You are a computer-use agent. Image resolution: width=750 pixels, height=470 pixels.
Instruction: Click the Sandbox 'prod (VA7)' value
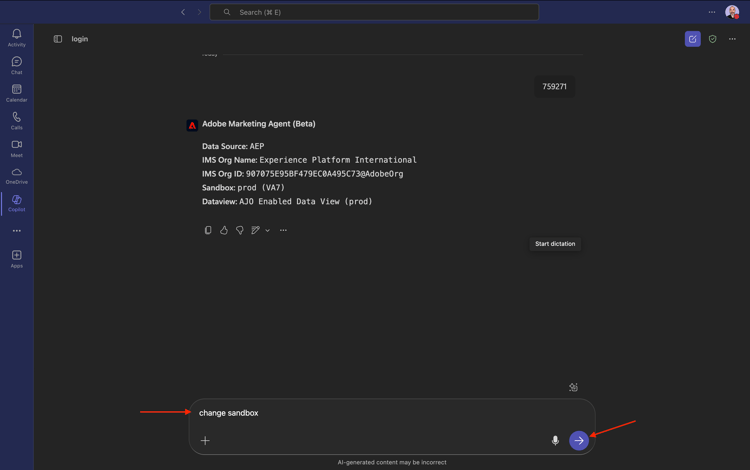pyautogui.click(x=261, y=187)
